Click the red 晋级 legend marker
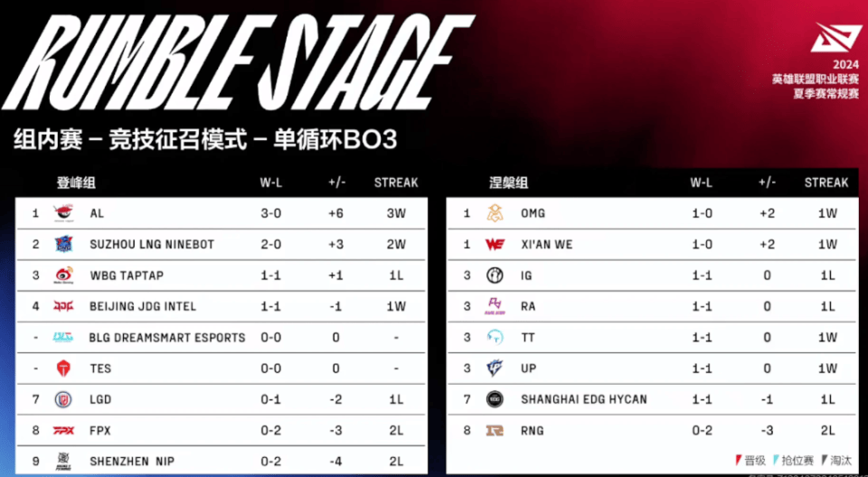Image resolution: width=868 pixels, height=477 pixels. (738, 461)
